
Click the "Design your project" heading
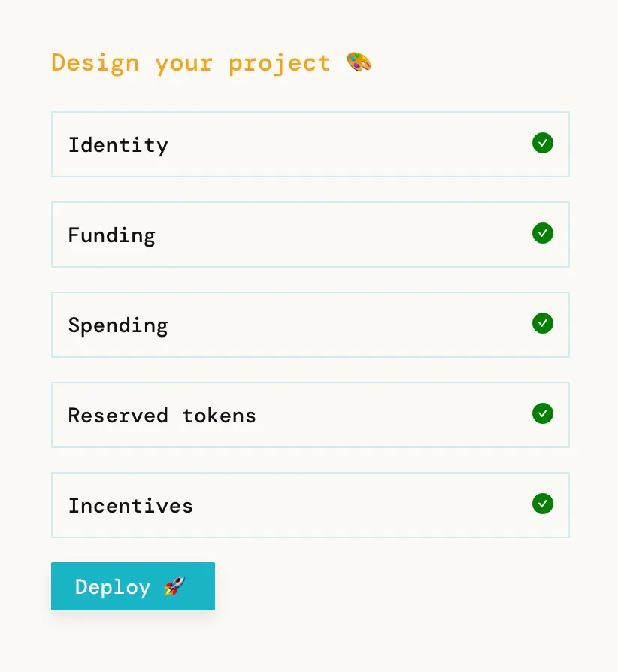[x=191, y=63]
